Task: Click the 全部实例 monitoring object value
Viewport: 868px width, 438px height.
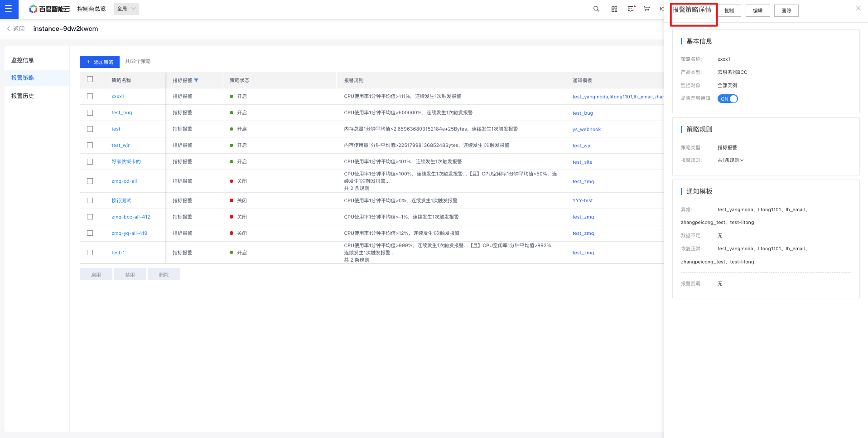Action: click(727, 85)
